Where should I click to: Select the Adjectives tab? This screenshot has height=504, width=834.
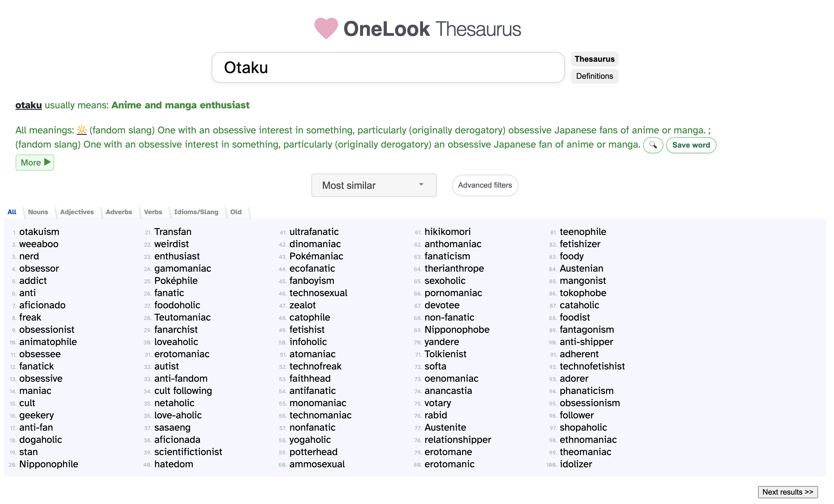77,212
